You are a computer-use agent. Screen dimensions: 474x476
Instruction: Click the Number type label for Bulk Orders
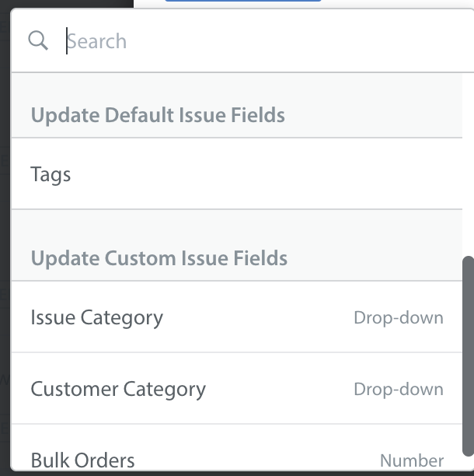click(x=412, y=460)
